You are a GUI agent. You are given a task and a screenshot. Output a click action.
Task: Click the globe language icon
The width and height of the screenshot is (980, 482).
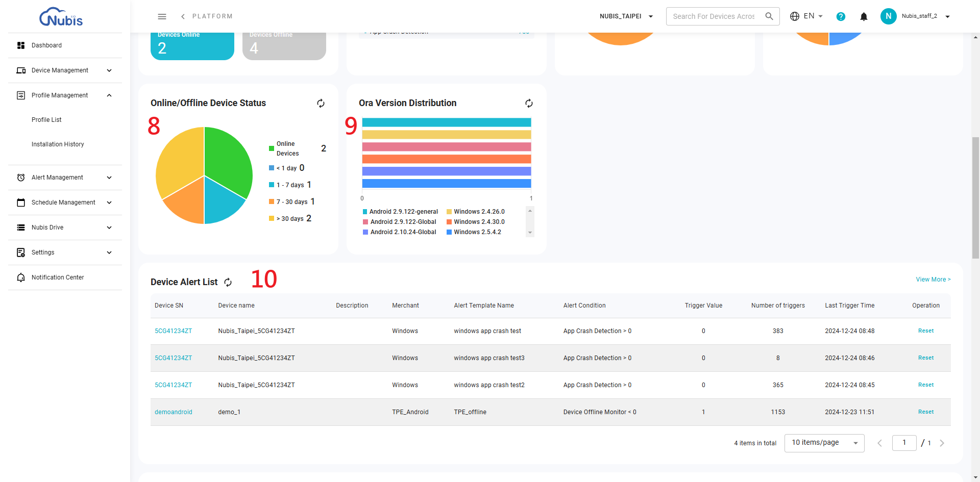click(795, 16)
